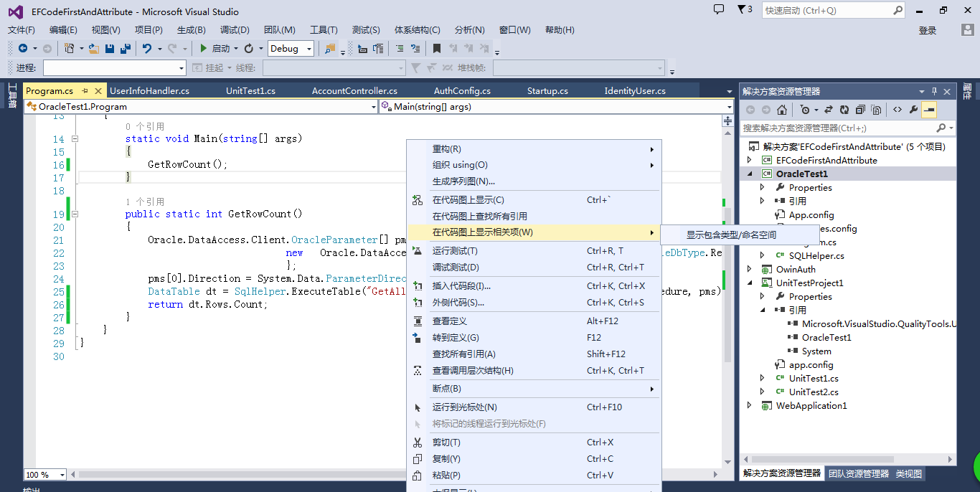Select UnitTest2.cs in Solution Explorer
This screenshot has height=492, width=980.
point(814,392)
